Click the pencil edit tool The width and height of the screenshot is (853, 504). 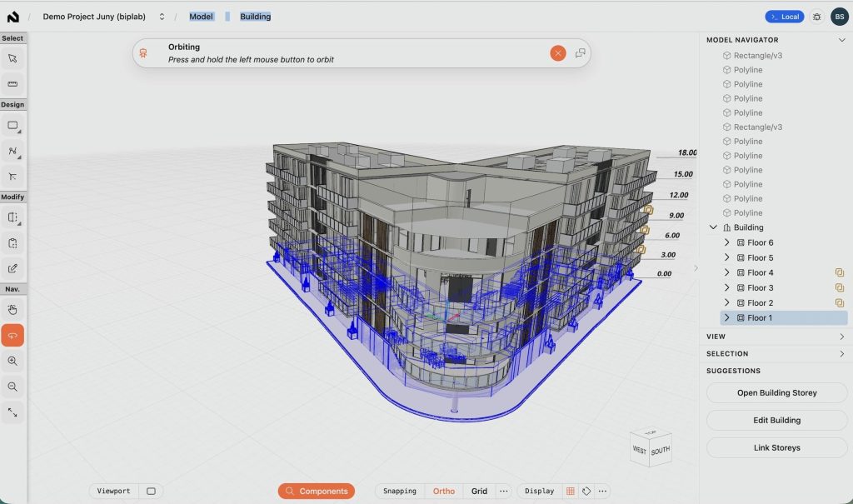pyautogui.click(x=12, y=268)
